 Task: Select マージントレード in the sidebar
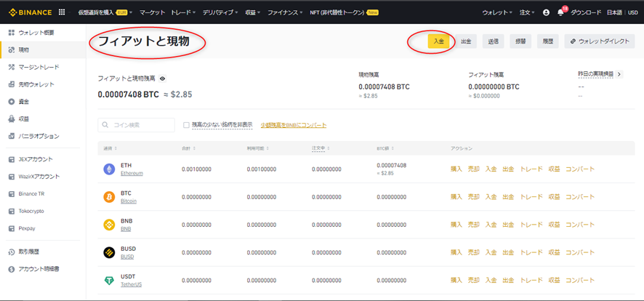pyautogui.click(x=39, y=67)
